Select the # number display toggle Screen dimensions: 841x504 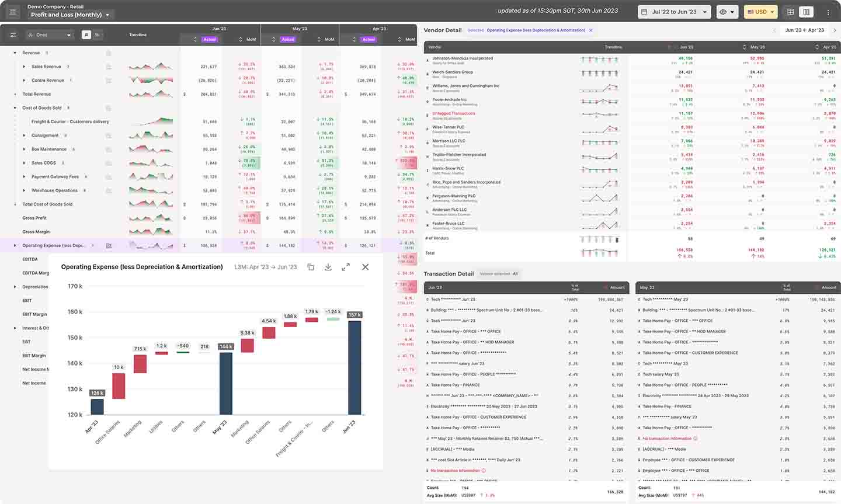(86, 35)
